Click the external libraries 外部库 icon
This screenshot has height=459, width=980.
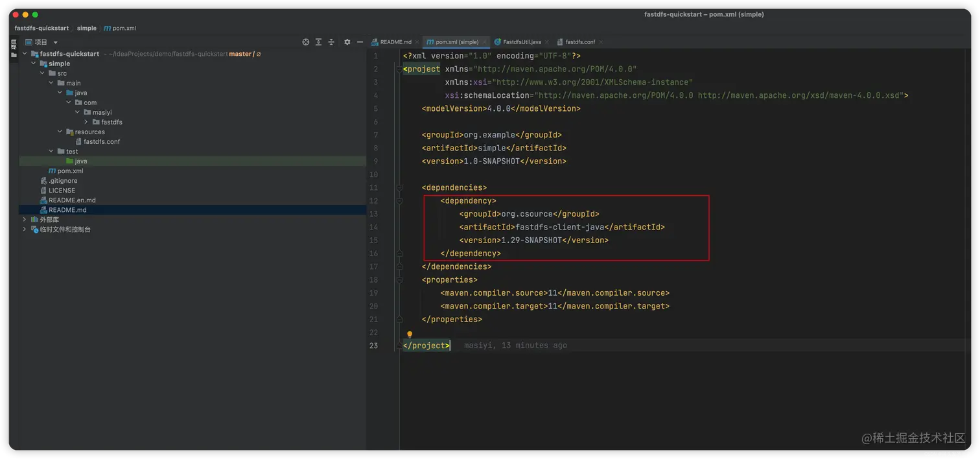(x=35, y=220)
